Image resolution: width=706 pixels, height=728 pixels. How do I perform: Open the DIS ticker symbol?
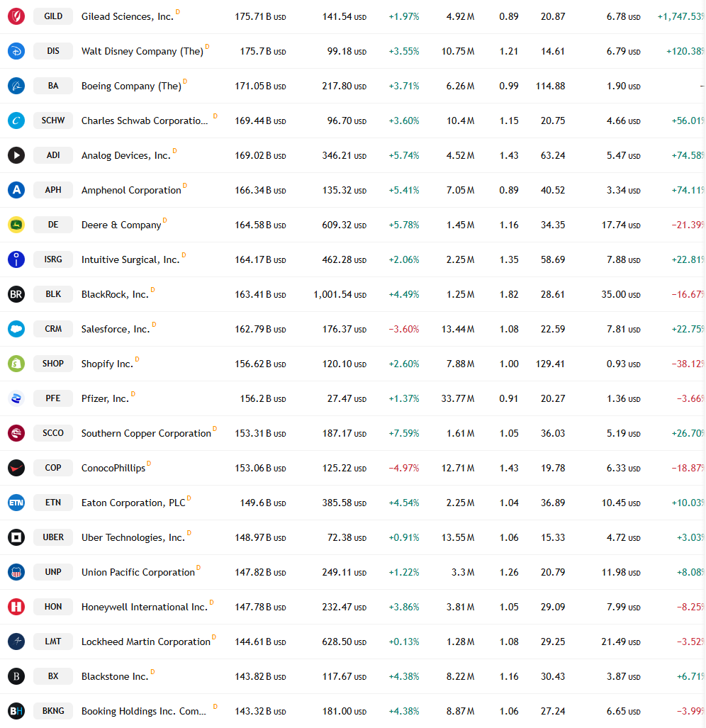(x=53, y=51)
